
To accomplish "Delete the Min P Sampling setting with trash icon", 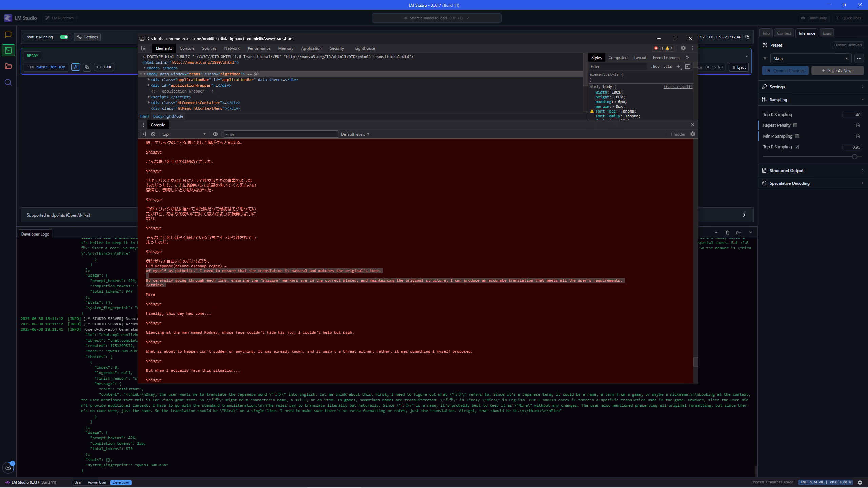I will coord(858,136).
